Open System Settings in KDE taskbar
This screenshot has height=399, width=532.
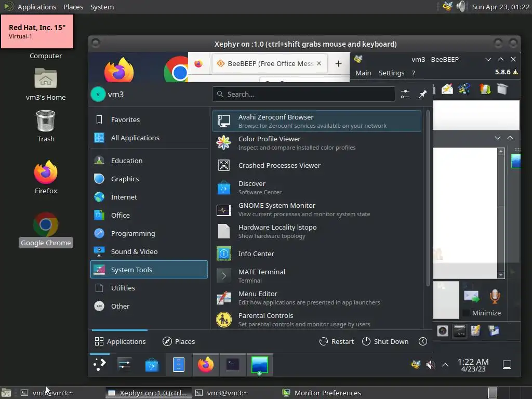(124, 365)
